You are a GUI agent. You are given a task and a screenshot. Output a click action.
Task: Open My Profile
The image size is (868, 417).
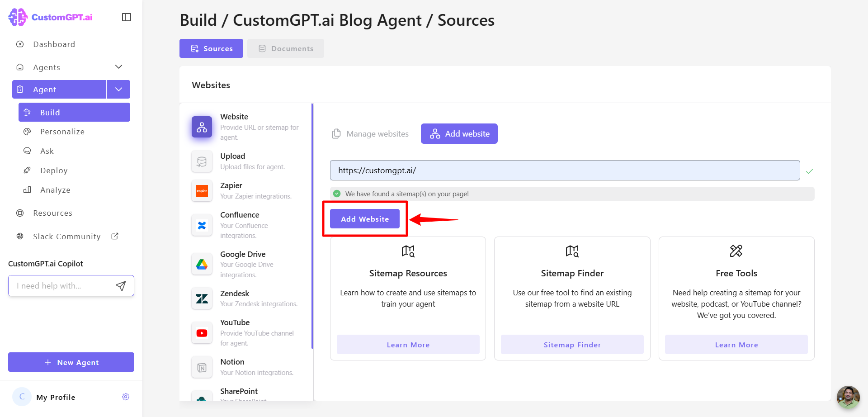tap(56, 397)
